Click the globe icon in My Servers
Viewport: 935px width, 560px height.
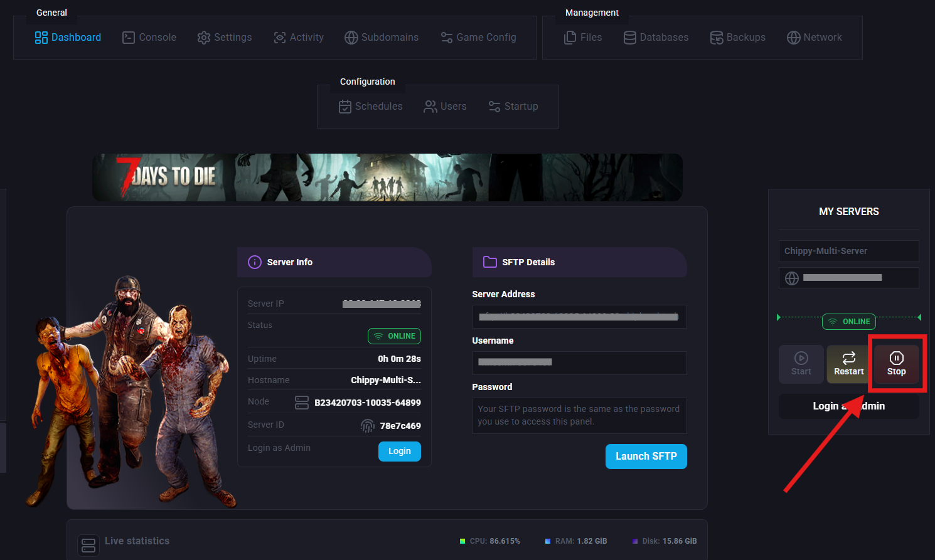pos(792,278)
